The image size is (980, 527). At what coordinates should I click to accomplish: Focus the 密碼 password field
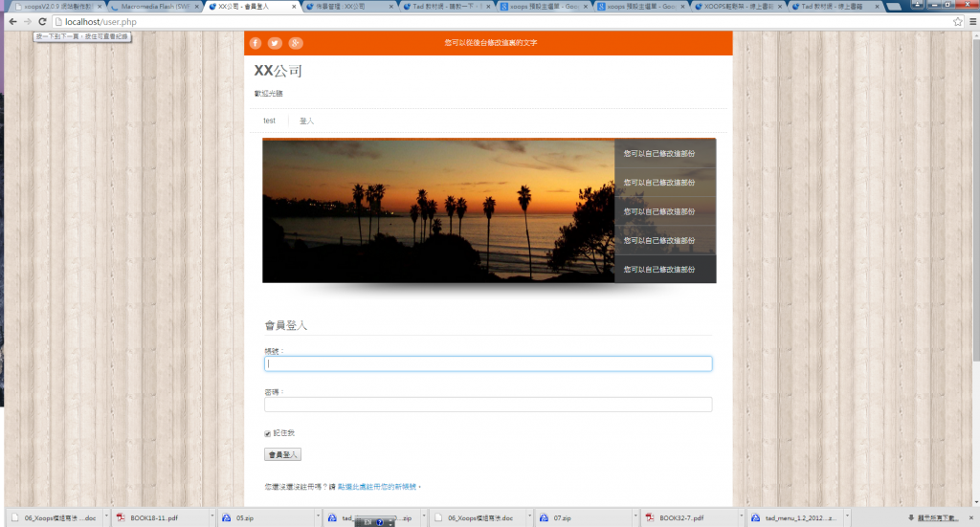click(x=488, y=405)
